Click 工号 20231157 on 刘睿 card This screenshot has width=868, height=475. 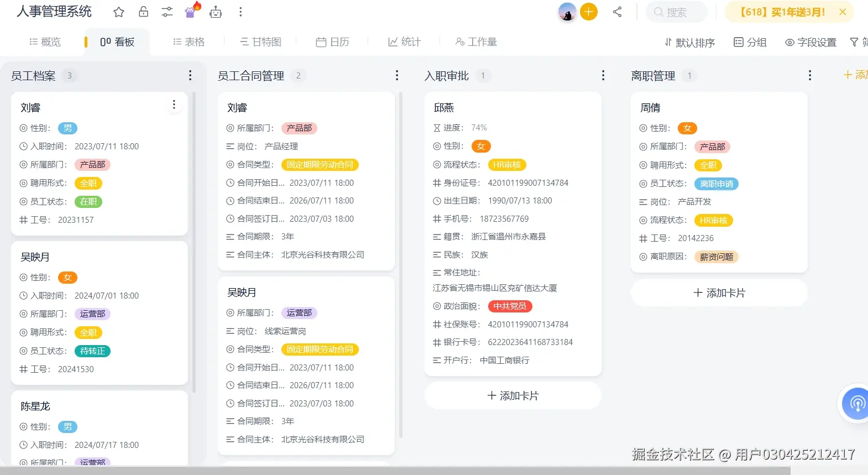[x=76, y=220]
